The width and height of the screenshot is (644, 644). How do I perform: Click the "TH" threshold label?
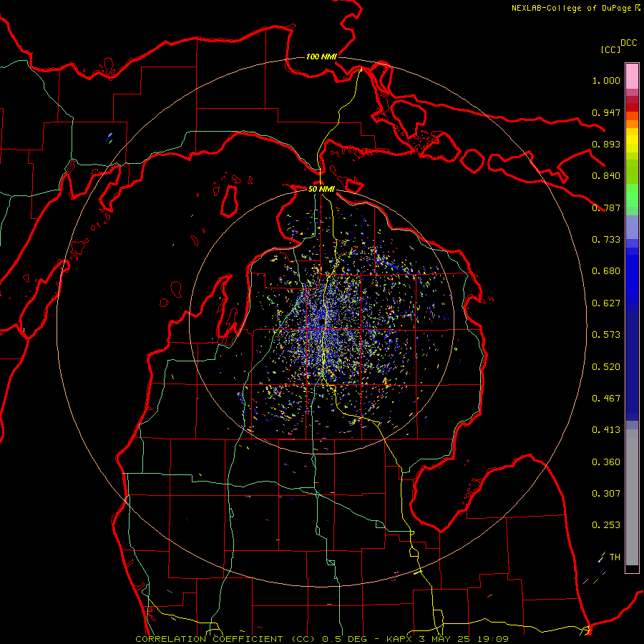615,557
